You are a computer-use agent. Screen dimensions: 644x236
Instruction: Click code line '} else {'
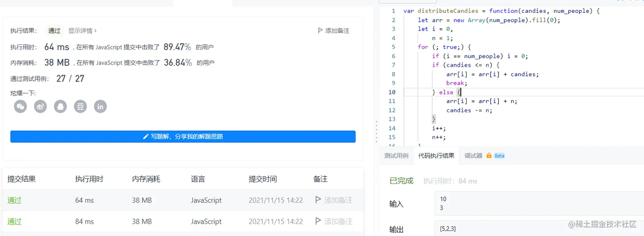pos(446,92)
